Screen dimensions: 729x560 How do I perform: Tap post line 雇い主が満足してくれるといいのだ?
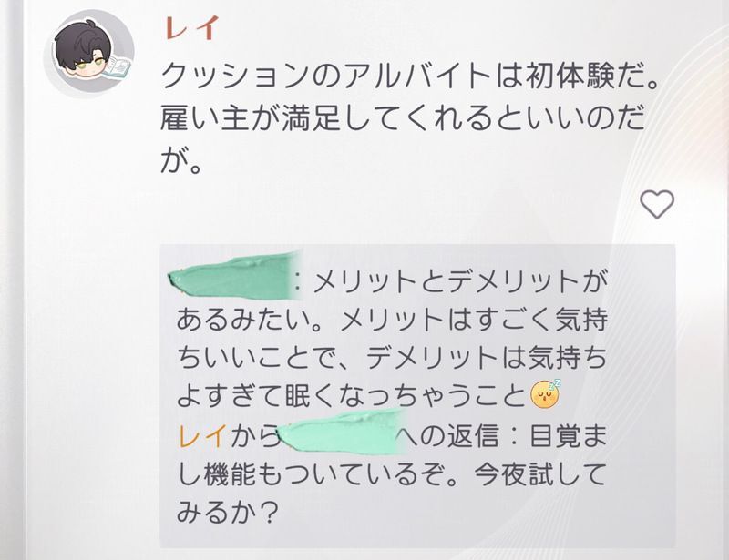coord(403,118)
